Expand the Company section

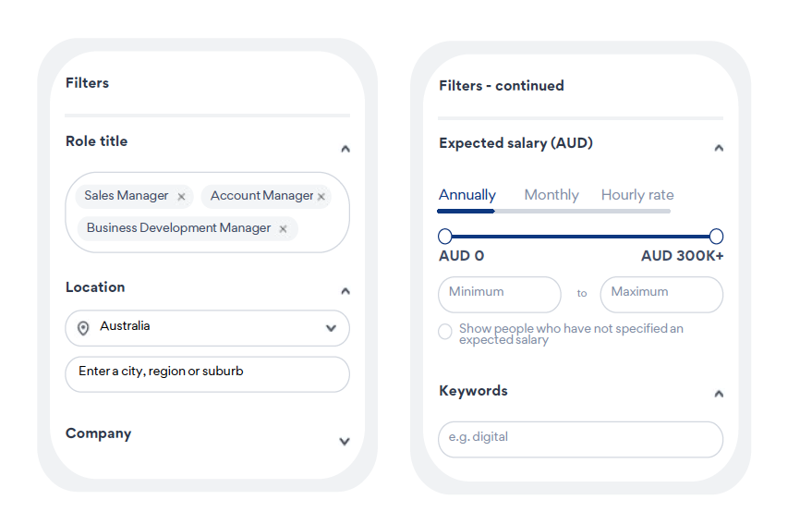click(345, 442)
